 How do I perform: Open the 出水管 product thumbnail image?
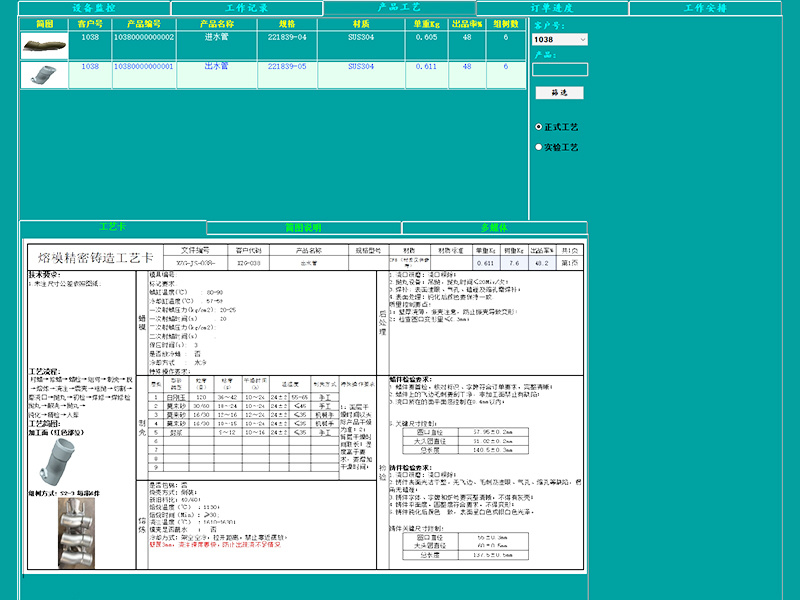44,75
